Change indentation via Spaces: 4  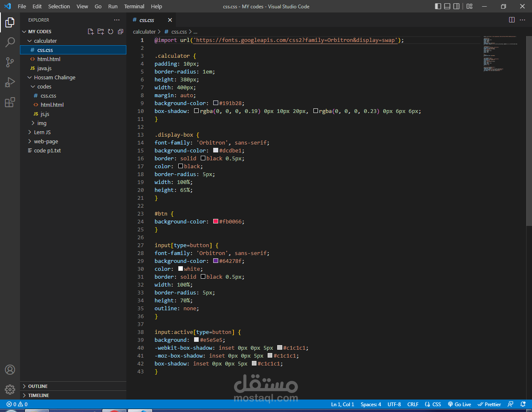click(x=371, y=404)
